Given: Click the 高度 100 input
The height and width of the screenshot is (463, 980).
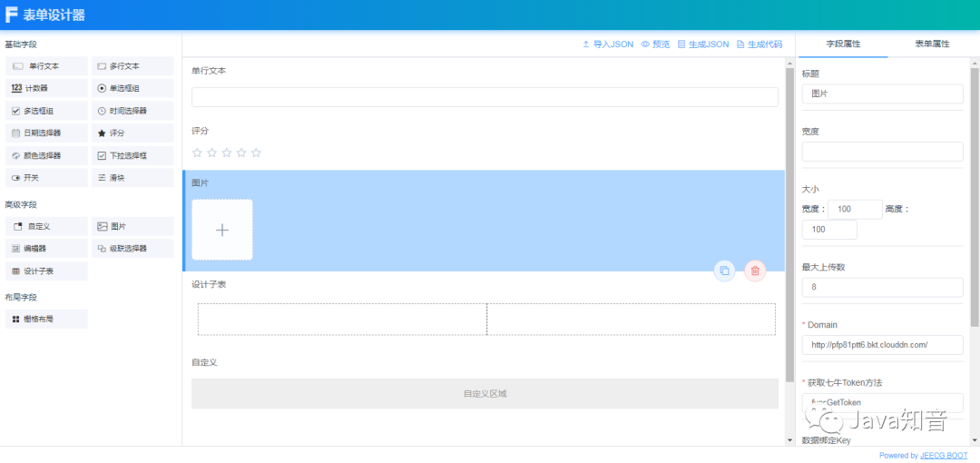Looking at the screenshot, I should coord(829,229).
